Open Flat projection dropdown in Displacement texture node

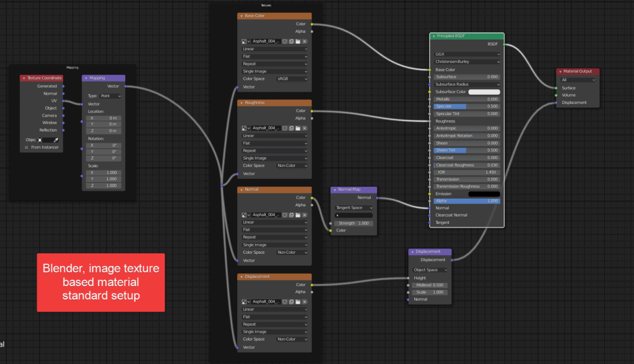tap(274, 317)
